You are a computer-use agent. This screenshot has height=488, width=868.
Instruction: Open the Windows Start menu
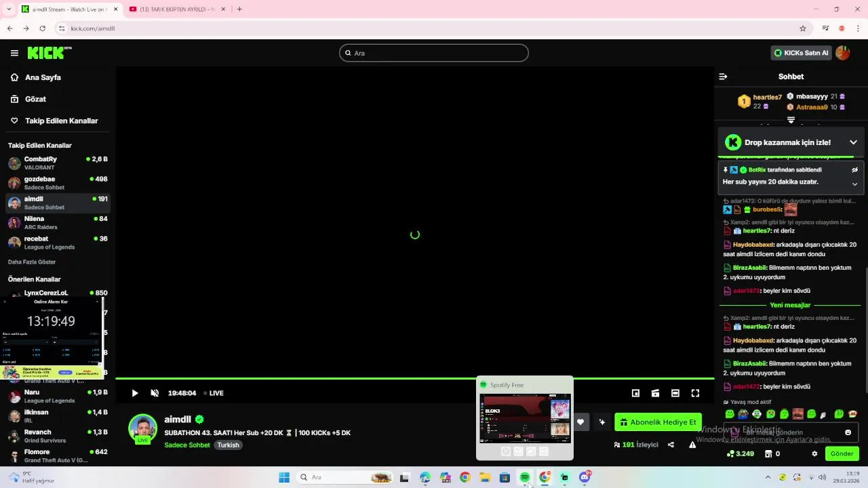coord(284,477)
